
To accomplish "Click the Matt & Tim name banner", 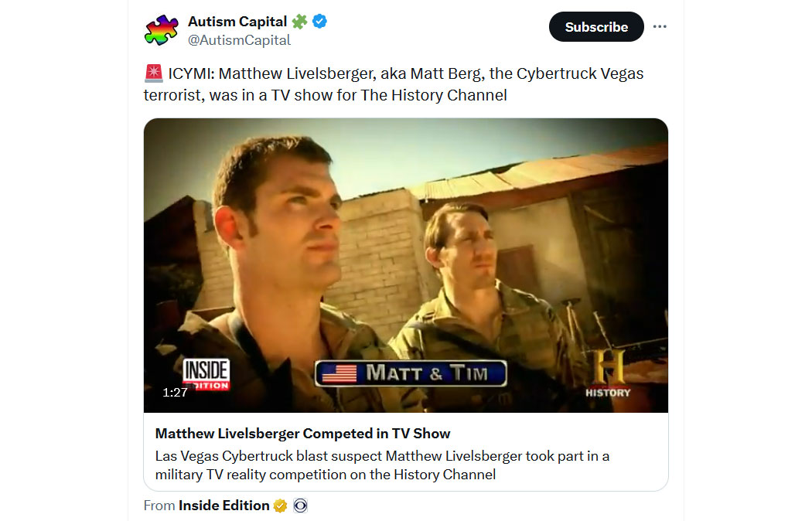I will pos(411,373).
